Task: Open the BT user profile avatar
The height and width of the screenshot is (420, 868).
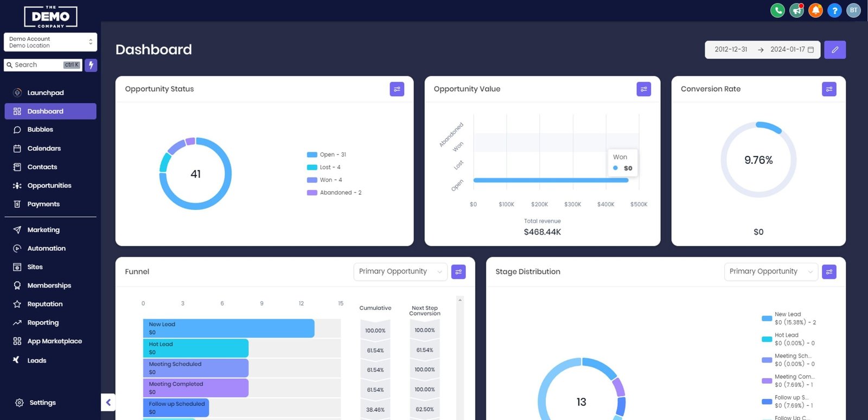Action: pyautogui.click(x=853, y=10)
